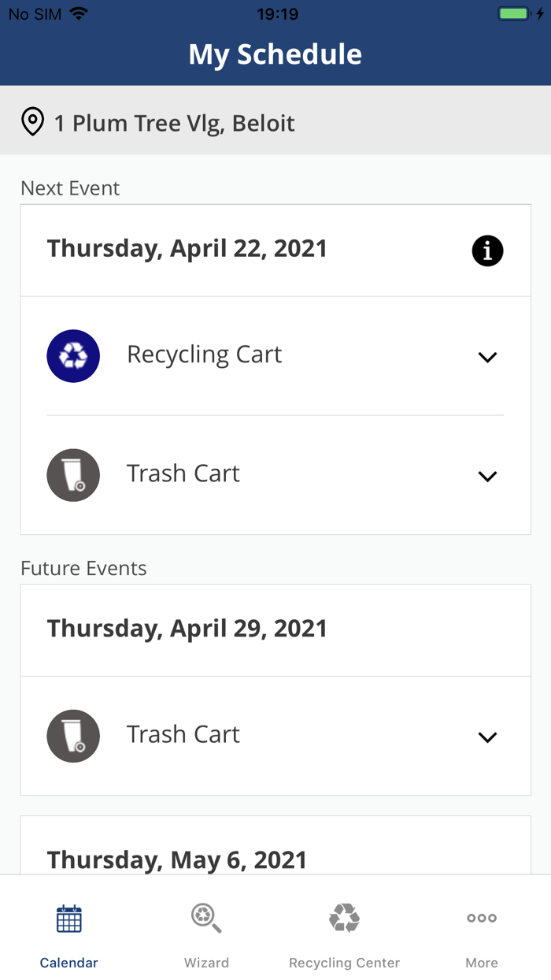Select the More tab at bottom right
The width and height of the screenshot is (551, 980).
click(481, 934)
